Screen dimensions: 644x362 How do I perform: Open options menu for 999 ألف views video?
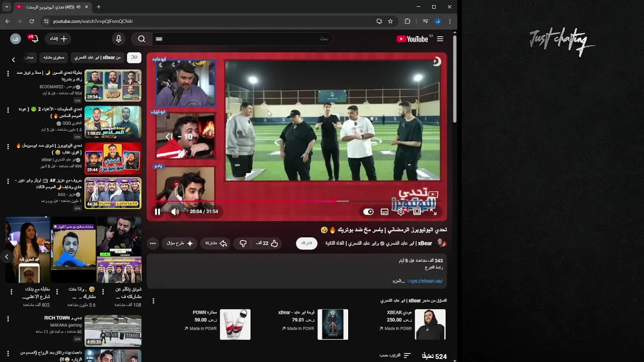pyautogui.click(x=8, y=146)
